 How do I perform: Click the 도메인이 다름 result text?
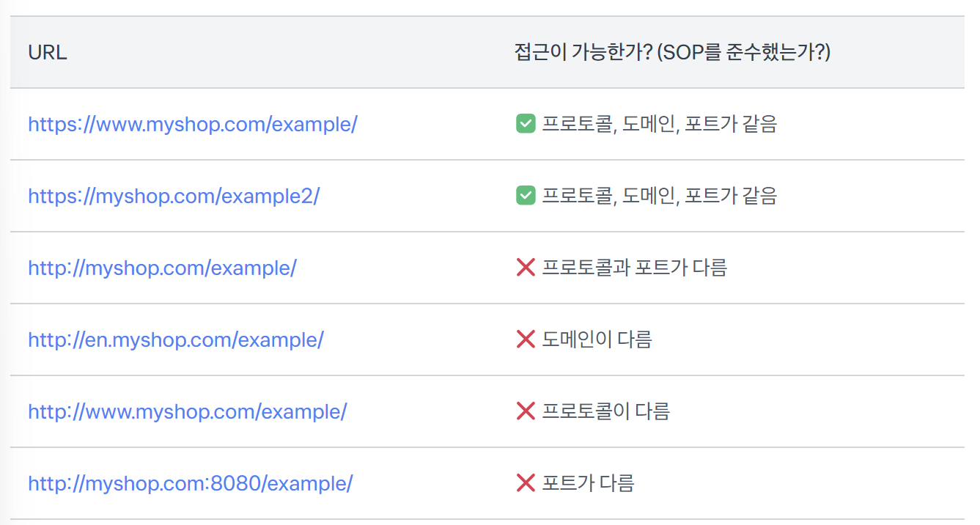597,340
